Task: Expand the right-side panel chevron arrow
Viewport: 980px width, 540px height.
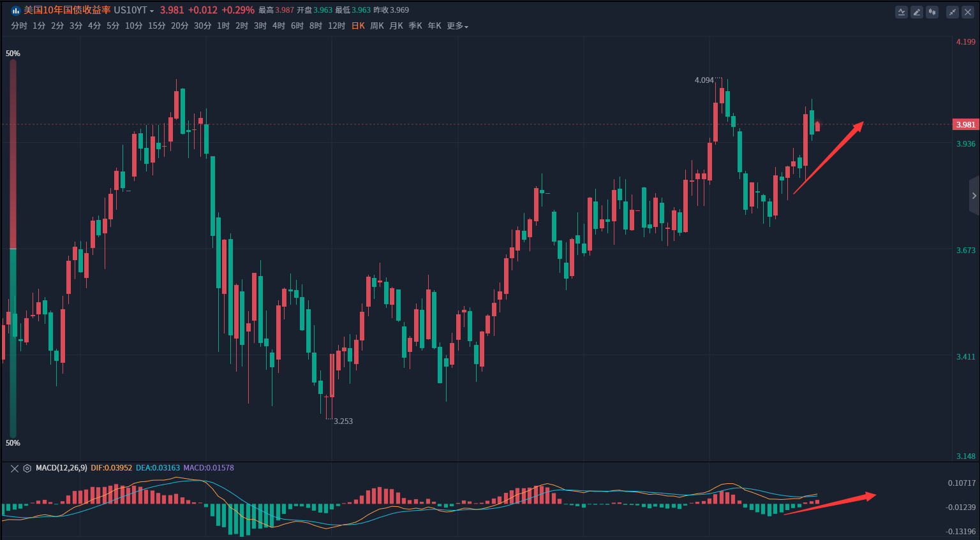Action: click(x=974, y=196)
